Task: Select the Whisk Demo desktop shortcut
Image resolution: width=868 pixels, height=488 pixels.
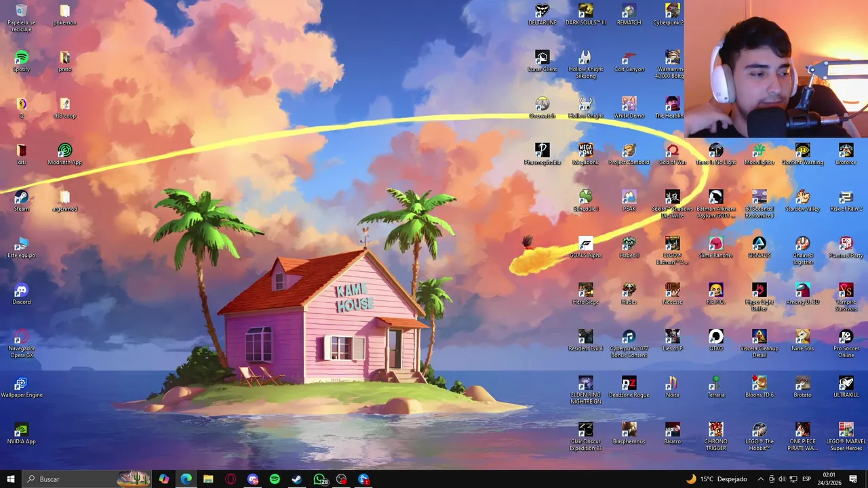Action: coord(629,108)
